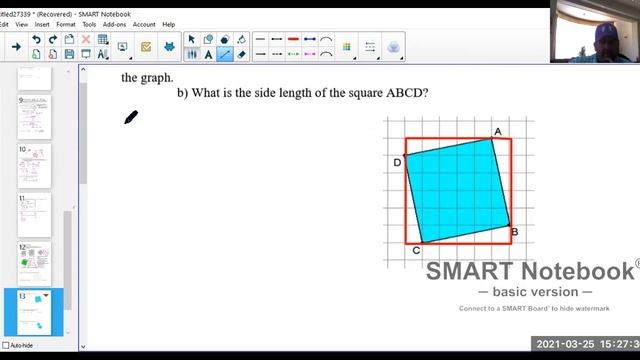The width and height of the screenshot is (640, 360).
Task: Open the line style properties icon
Action: pyautogui.click(x=370, y=47)
